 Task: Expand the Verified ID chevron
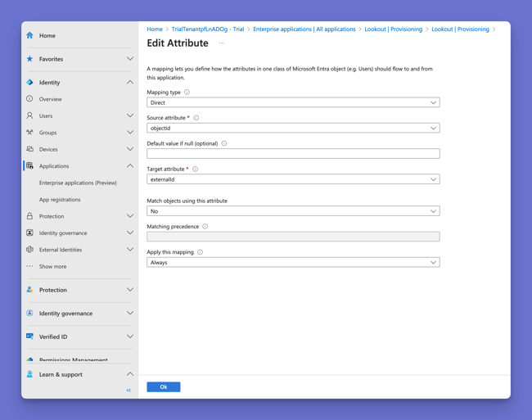130,336
